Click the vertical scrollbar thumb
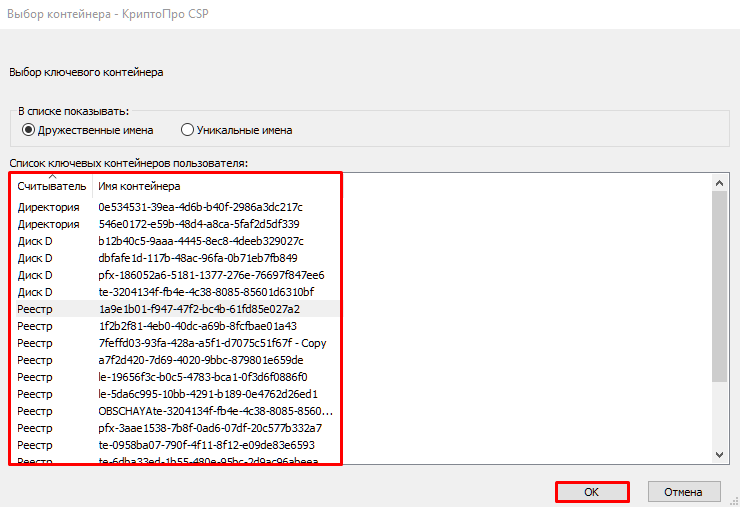Image resolution: width=740 pixels, height=507 pixels. point(718,285)
